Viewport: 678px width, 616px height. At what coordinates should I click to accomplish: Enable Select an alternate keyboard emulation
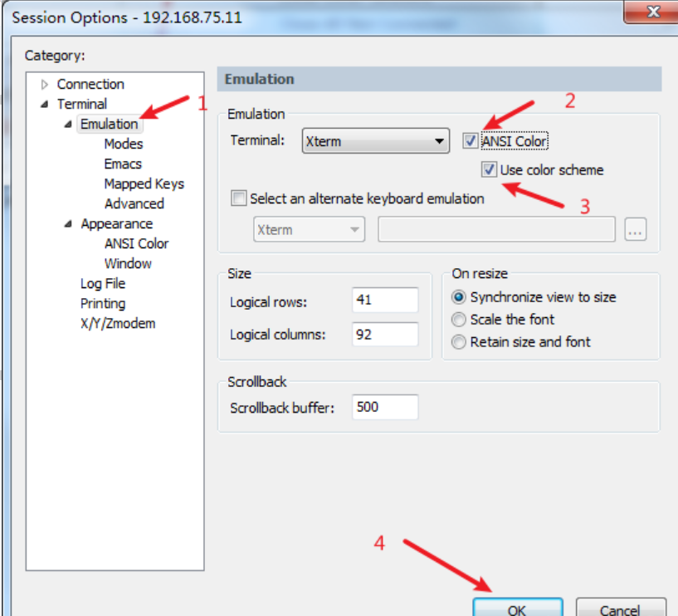pyautogui.click(x=239, y=198)
